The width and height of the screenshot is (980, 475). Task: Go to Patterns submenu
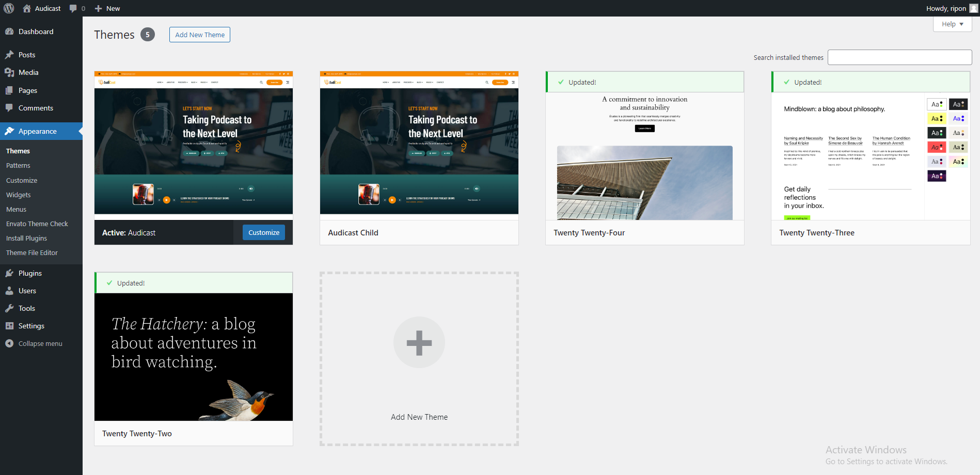[x=18, y=166]
